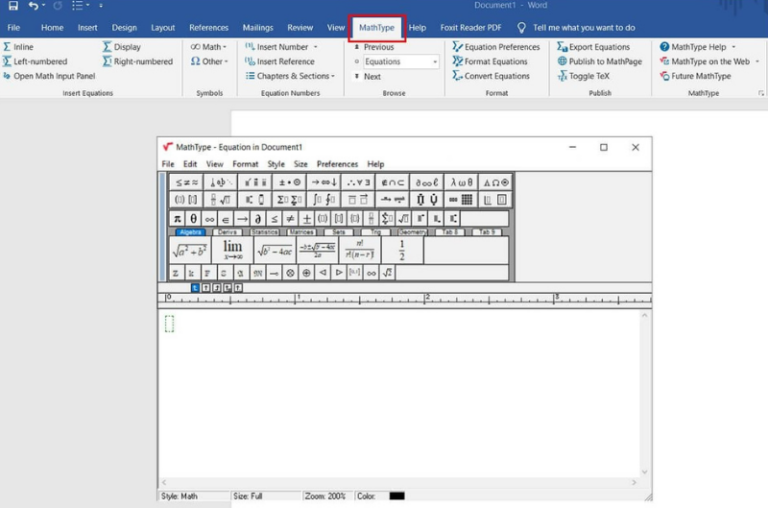Switch to the References ribbon tab
The width and height of the screenshot is (768, 508).
pyautogui.click(x=209, y=27)
